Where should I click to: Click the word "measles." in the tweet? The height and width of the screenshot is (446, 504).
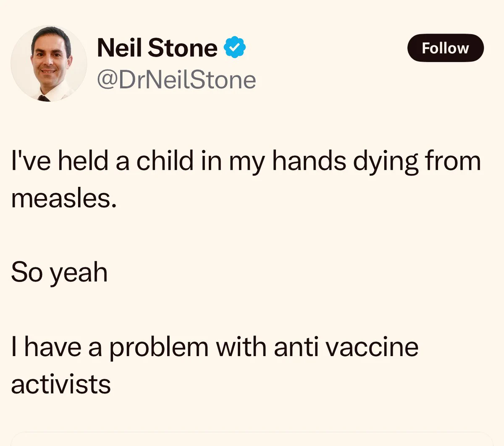[x=63, y=198]
